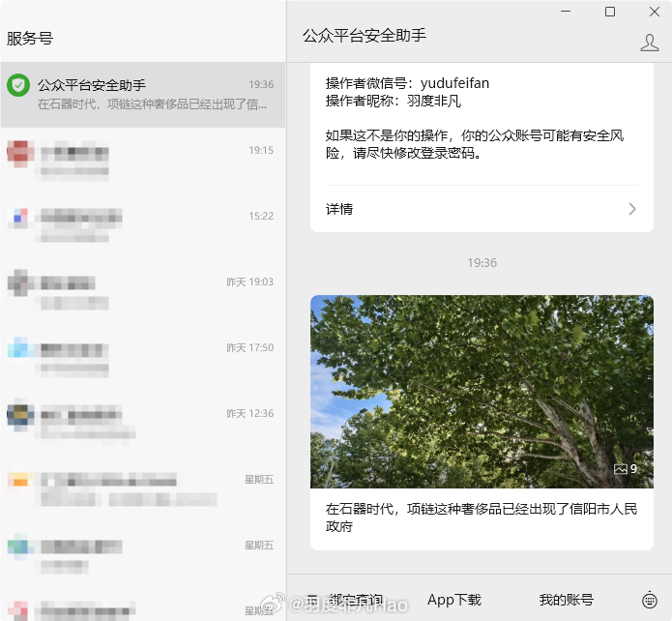
Task: Open the conversation dated 19:15
Action: click(x=143, y=161)
